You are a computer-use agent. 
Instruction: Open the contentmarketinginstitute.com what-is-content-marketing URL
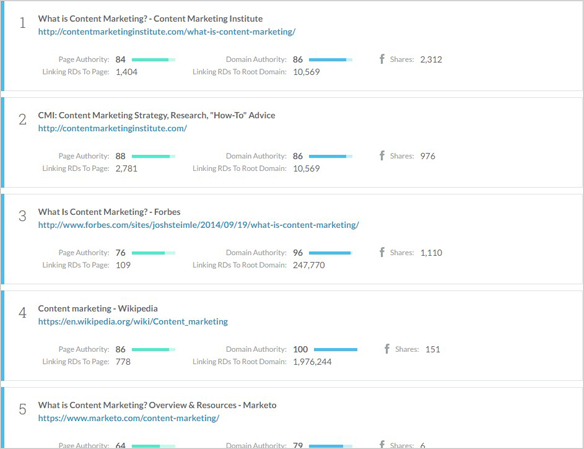(167, 32)
